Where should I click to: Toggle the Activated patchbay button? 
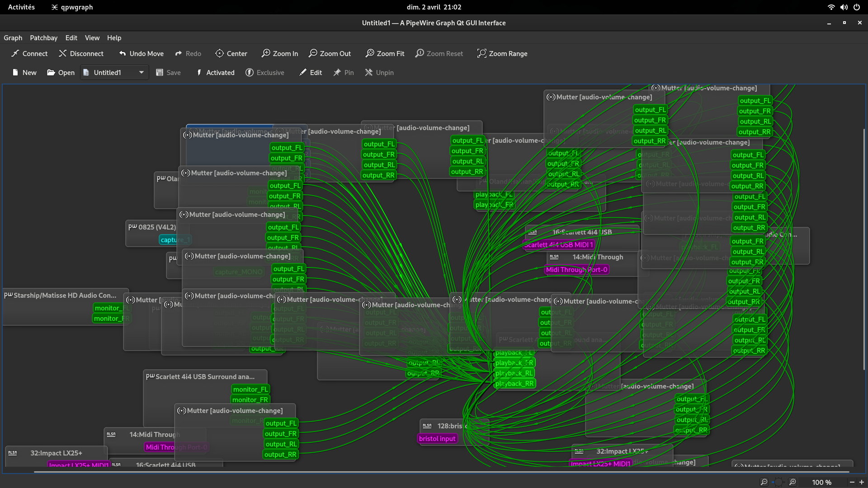click(215, 73)
